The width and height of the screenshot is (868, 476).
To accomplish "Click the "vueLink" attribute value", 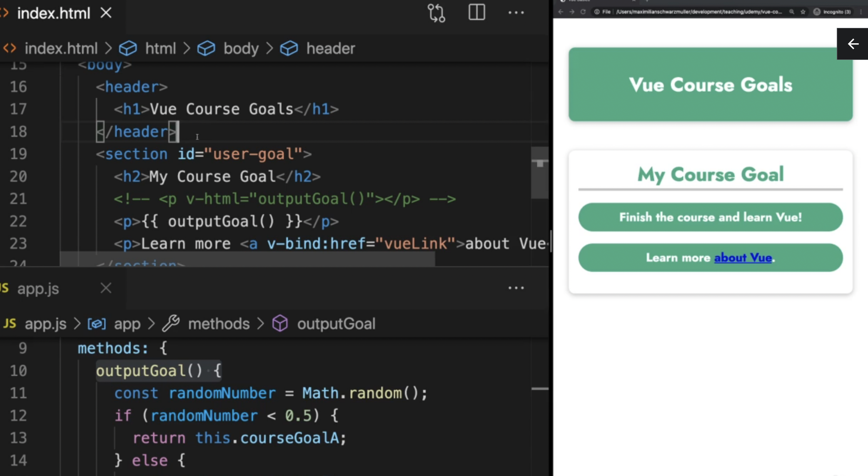I will 416,244.
